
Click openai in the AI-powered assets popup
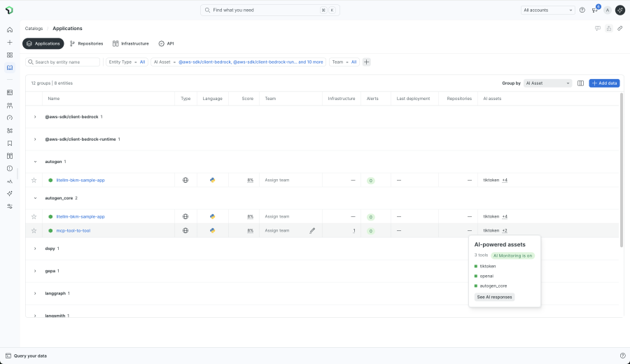(486, 276)
